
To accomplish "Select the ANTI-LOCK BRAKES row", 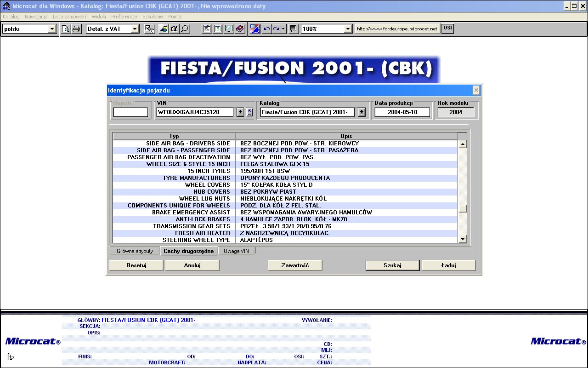I will click(285, 219).
